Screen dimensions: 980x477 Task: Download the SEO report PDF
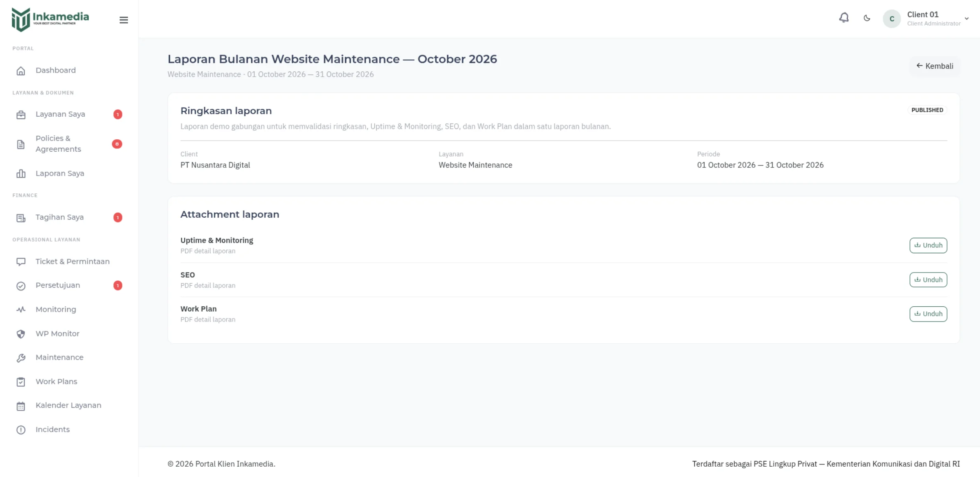[x=928, y=280]
